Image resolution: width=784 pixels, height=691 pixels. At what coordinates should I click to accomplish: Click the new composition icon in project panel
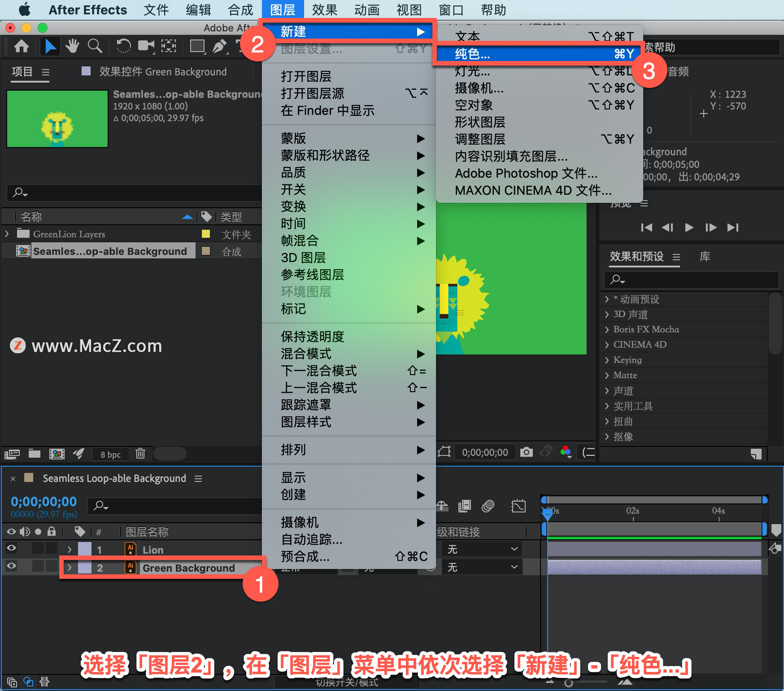tap(57, 454)
